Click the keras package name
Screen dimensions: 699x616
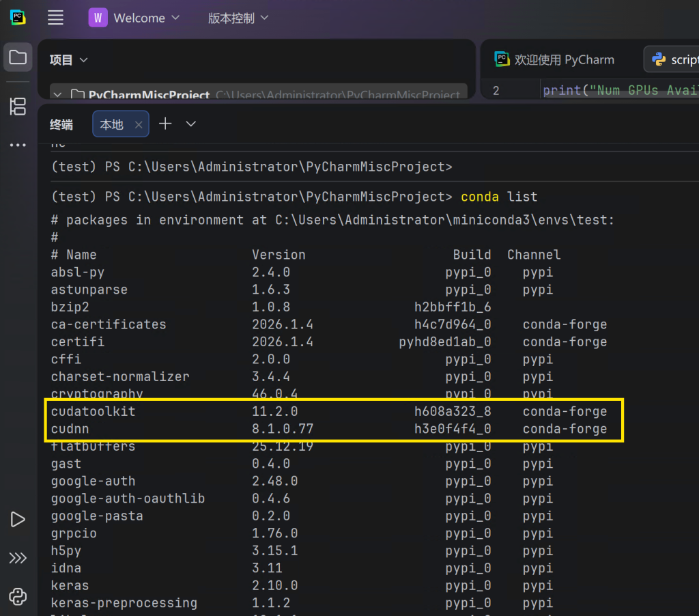(x=70, y=585)
